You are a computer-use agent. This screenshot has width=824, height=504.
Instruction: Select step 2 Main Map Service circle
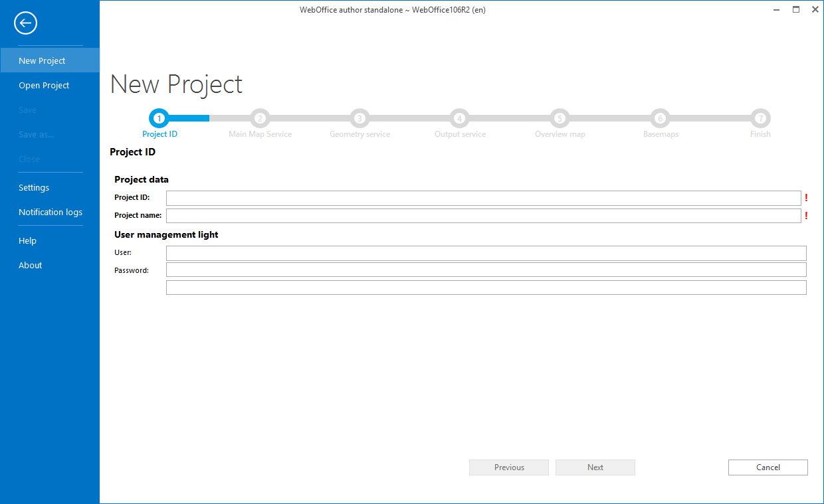click(260, 118)
